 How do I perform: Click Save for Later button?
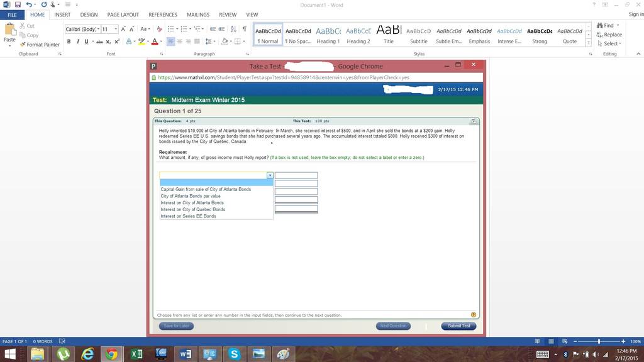click(176, 326)
